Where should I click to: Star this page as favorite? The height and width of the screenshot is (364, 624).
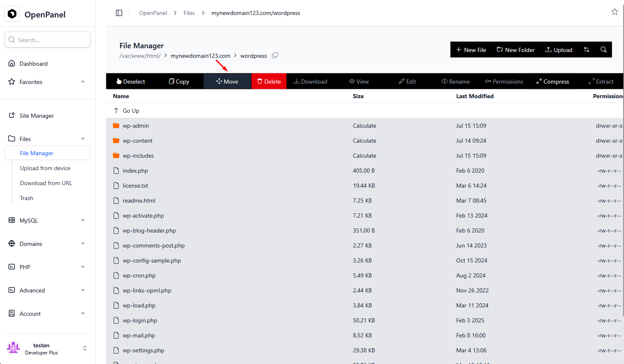pyautogui.click(x=615, y=12)
